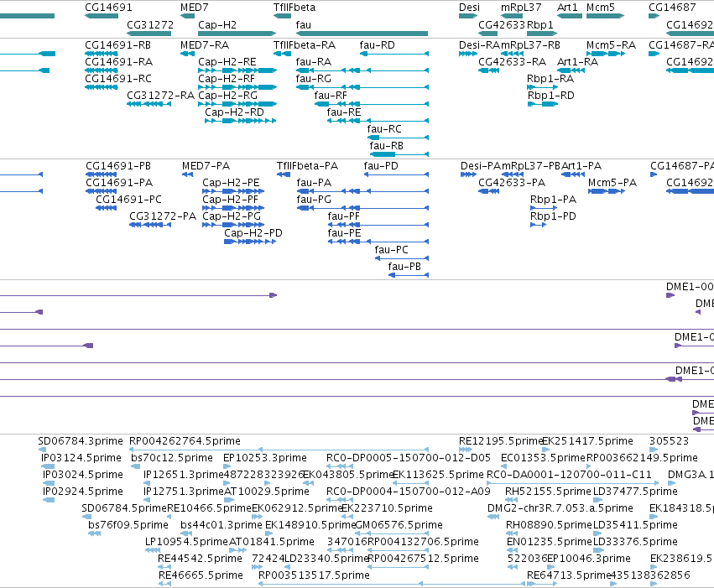Select the MED7-PA protein label
The width and height of the screenshot is (714, 588).
click(x=206, y=165)
